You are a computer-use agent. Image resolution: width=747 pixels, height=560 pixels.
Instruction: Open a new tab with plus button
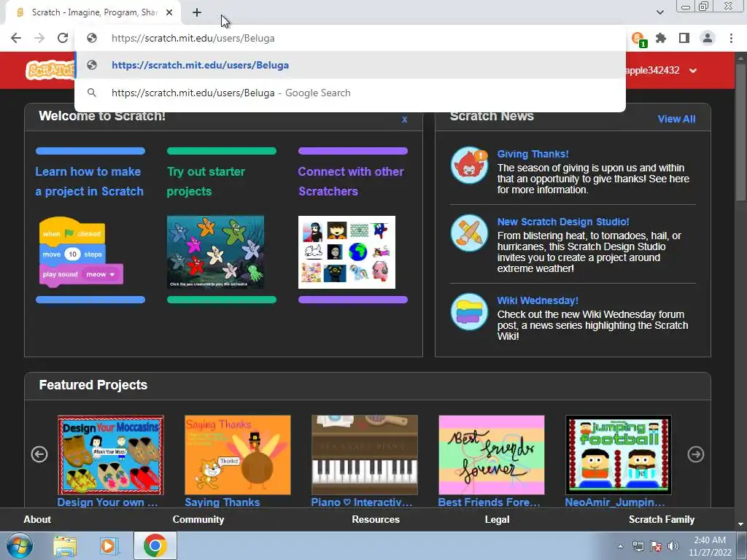pos(197,12)
